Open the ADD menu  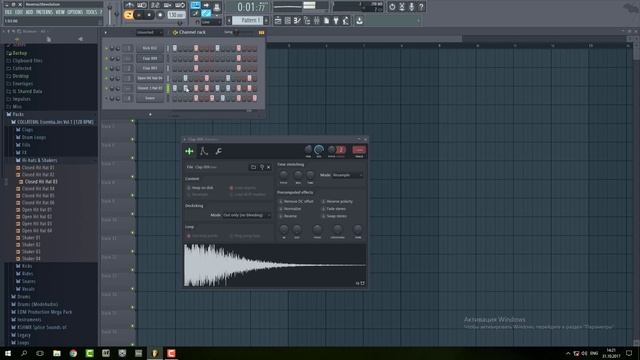click(x=29, y=13)
